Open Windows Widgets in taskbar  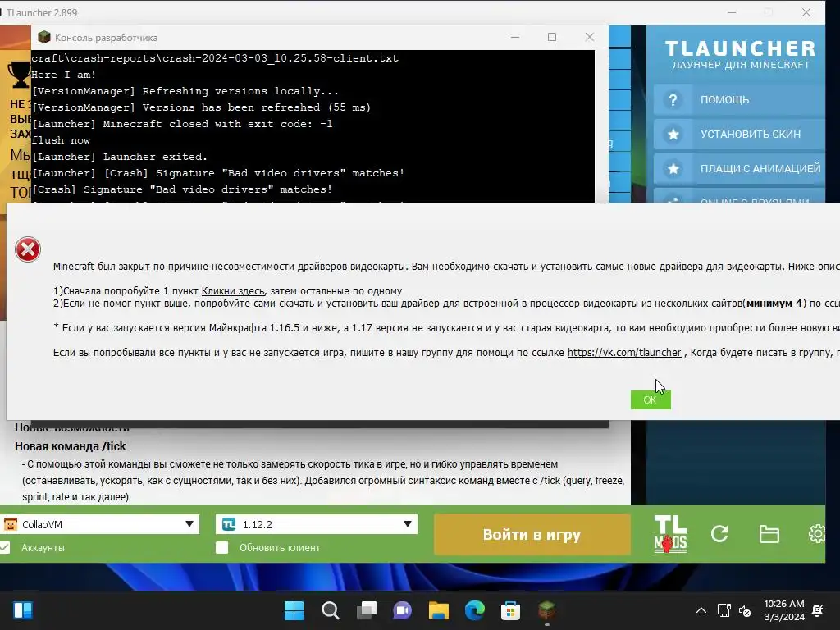tap(22, 610)
